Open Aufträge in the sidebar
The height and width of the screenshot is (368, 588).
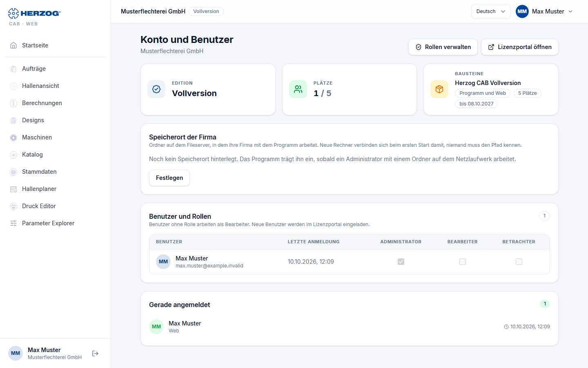tap(56, 69)
